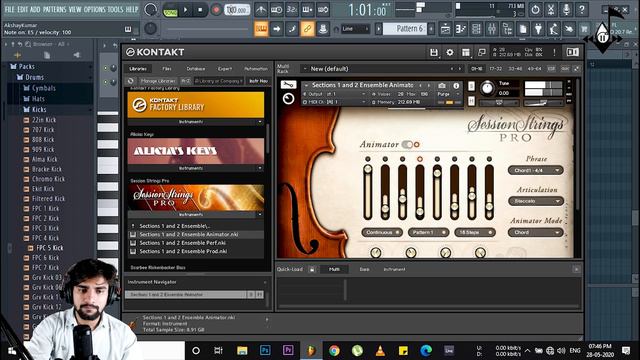Open Factory Library Instruments dropdown
Image resolution: width=640 pixels, height=360 pixels.
click(196, 122)
